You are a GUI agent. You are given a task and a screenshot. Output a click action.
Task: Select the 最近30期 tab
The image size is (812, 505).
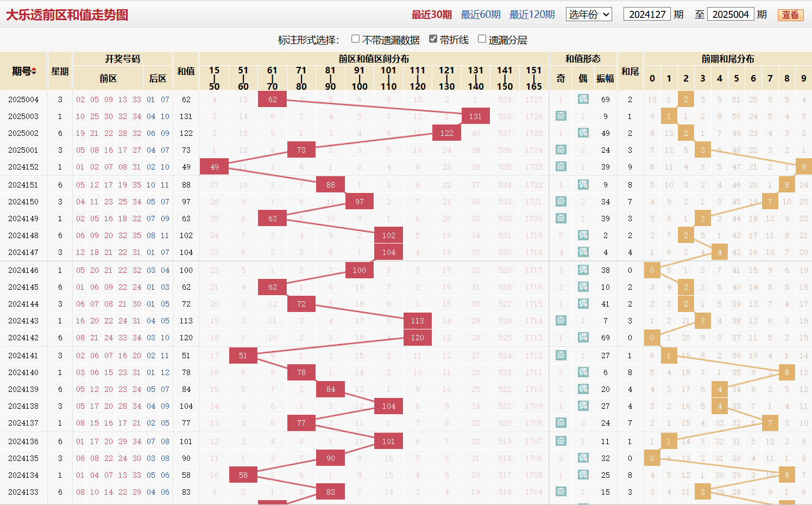(431, 15)
